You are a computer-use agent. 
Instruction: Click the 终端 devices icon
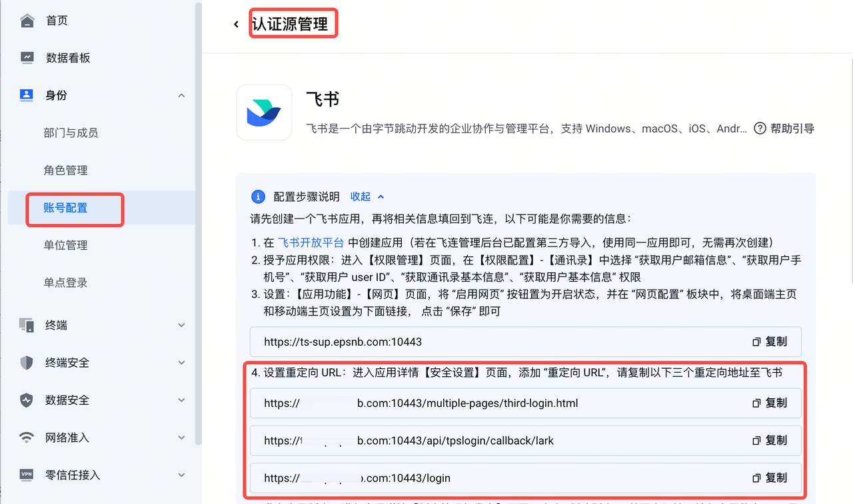pyautogui.click(x=27, y=326)
